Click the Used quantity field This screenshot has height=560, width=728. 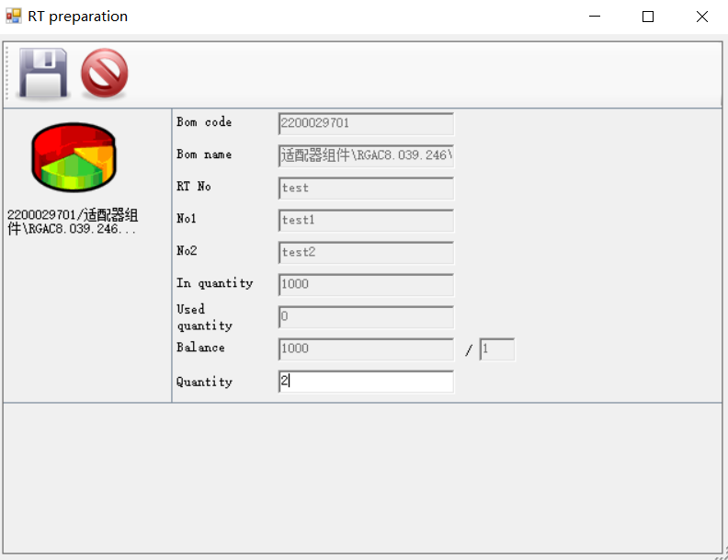(x=366, y=316)
